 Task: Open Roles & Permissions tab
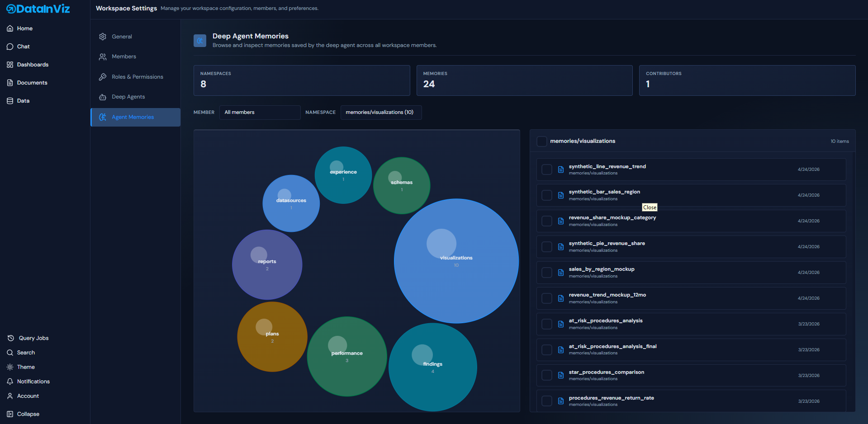[x=135, y=77]
